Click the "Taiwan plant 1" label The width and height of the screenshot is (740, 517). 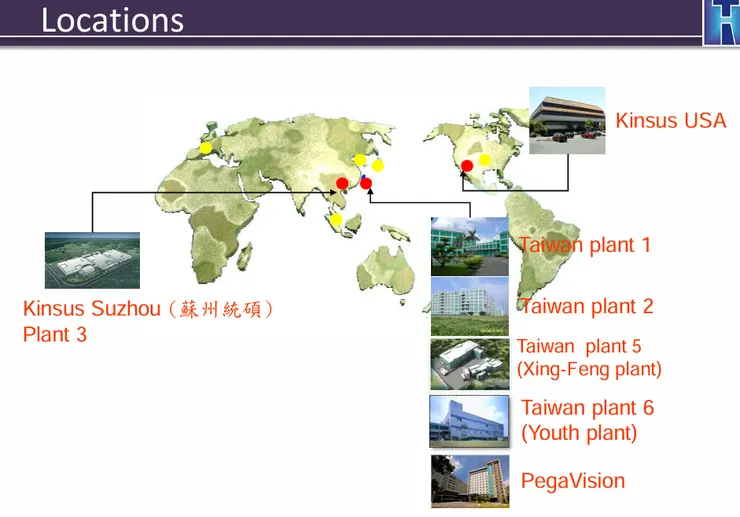585,245
